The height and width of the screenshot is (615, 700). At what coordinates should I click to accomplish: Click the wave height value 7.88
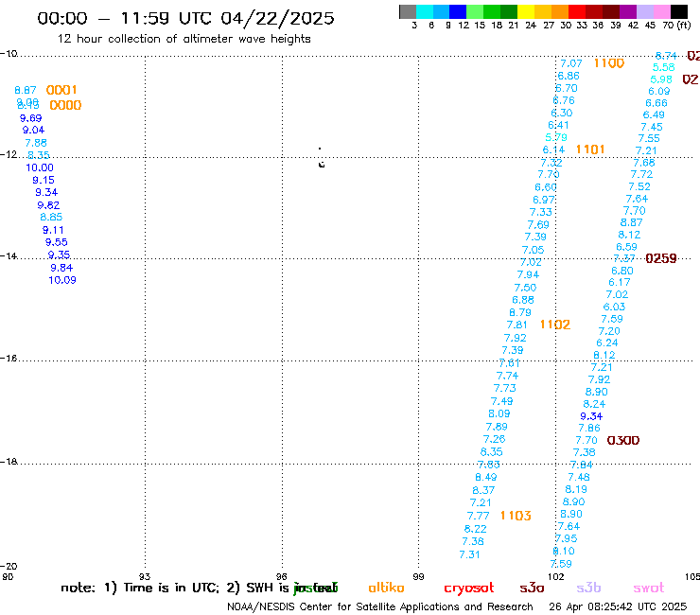coord(36,144)
